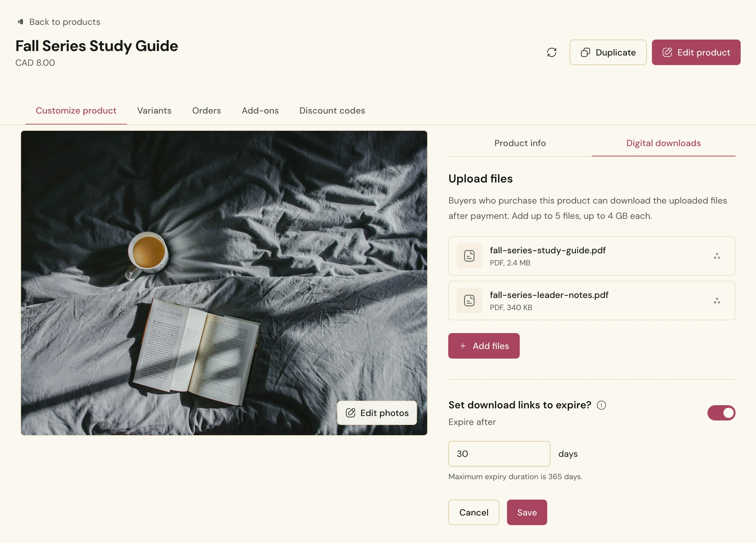This screenshot has width=756, height=543.
Task: Cancel the download settings changes
Action: point(473,512)
